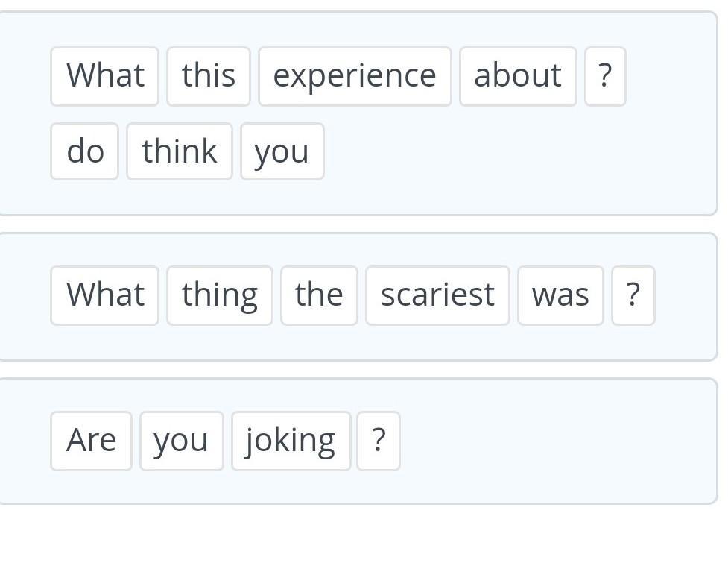728x563 pixels.
Task: Click the "you" tile before "joking"
Action: [181, 441]
